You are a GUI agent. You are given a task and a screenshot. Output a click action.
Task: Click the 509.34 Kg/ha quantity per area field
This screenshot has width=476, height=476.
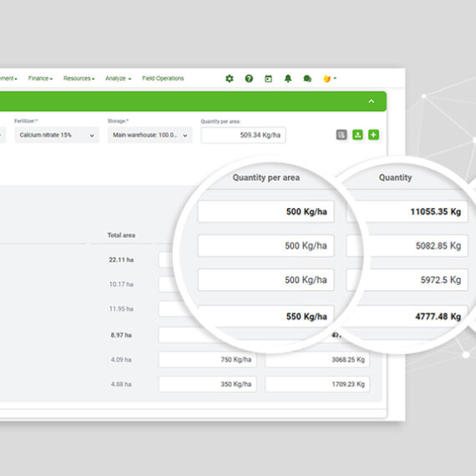pyautogui.click(x=243, y=135)
